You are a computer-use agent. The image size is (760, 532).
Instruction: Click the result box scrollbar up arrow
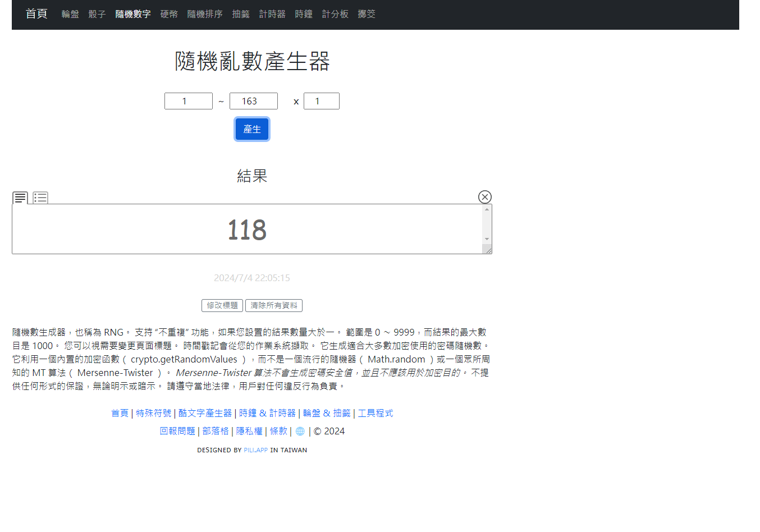(487, 209)
